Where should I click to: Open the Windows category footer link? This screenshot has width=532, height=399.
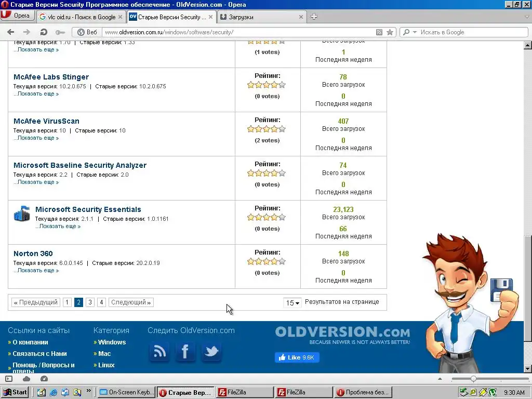pos(112,342)
